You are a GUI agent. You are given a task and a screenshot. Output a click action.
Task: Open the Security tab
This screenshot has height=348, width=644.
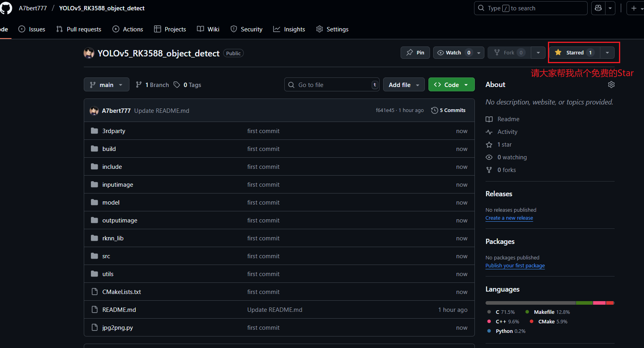pyautogui.click(x=246, y=29)
